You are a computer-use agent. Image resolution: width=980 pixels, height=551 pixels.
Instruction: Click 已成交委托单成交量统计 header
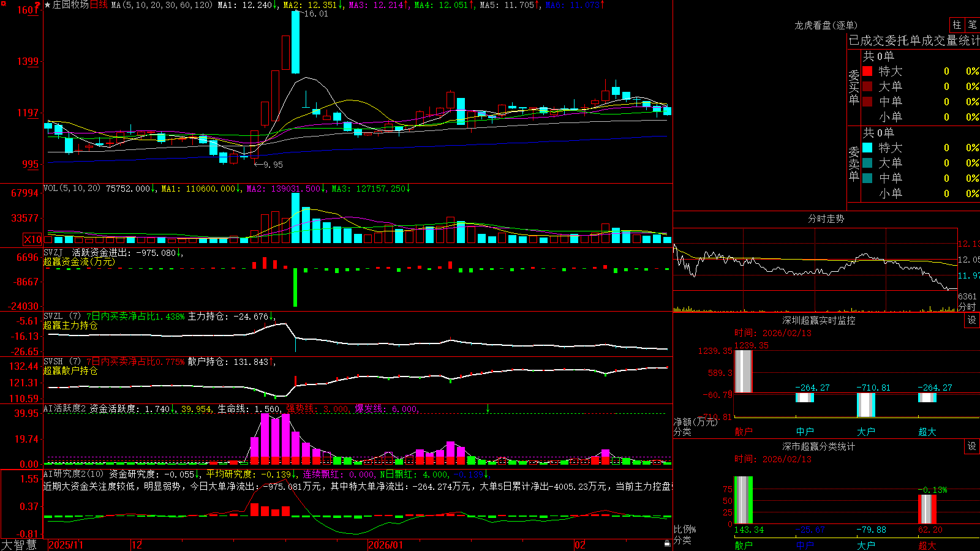coord(914,40)
